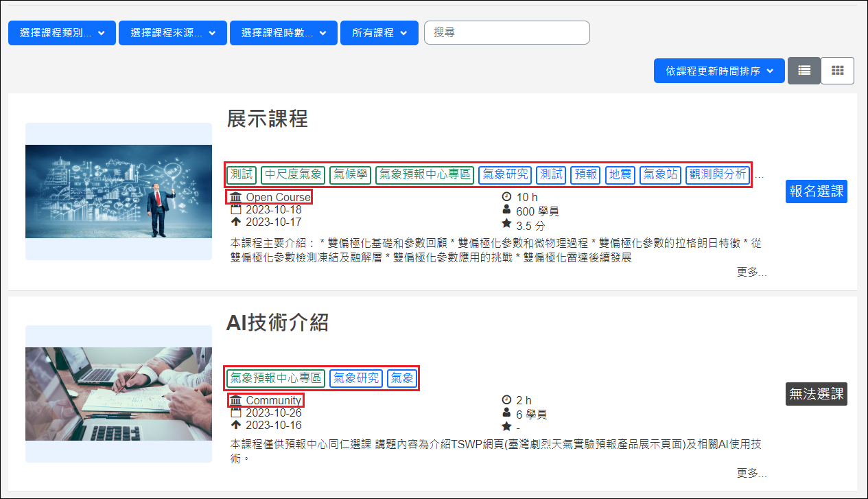The width and height of the screenshot is (868, 499).
Task: Open the 選擇課程來源 dropdown
Action: pyautogui.click(x=172, y=33)
